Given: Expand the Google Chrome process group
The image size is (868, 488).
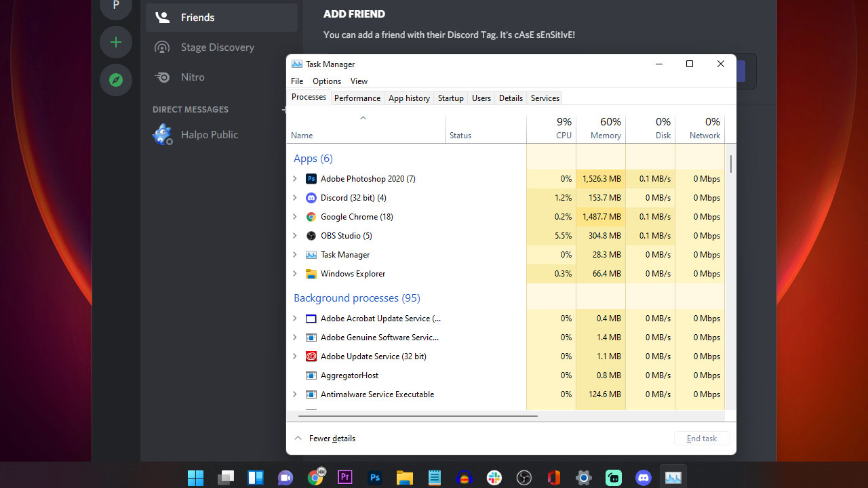Looking at the screenshot, I should [x=295, y=216].
